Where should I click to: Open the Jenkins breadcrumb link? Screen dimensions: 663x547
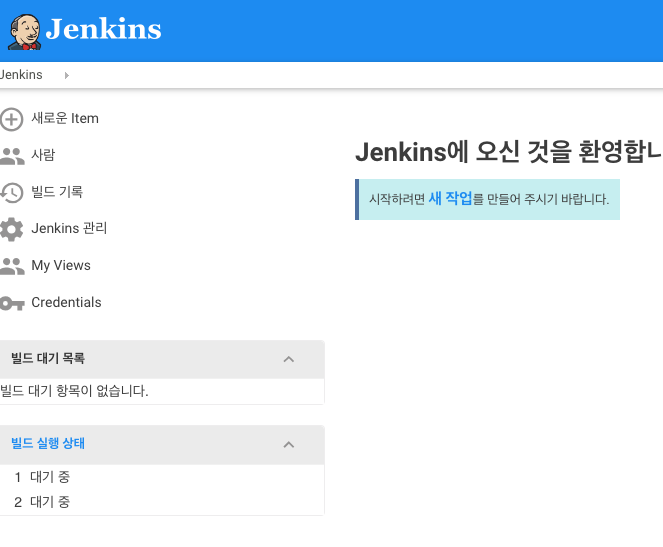[21, 75]
